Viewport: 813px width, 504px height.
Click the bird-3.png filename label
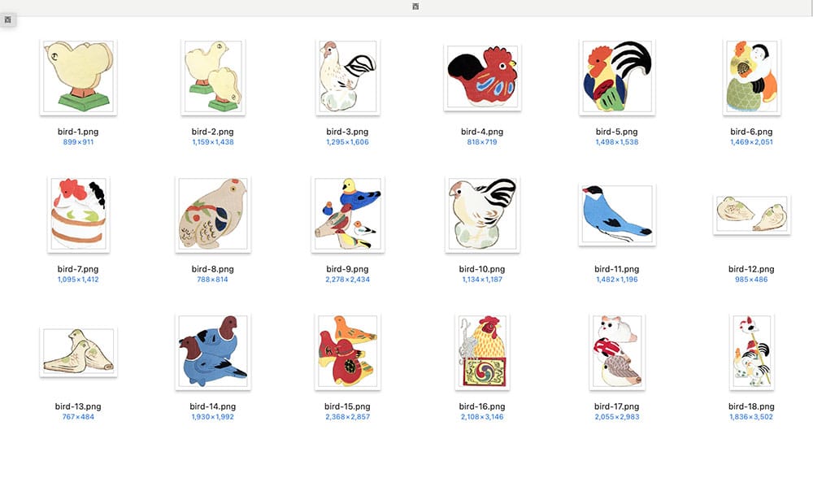347,132
